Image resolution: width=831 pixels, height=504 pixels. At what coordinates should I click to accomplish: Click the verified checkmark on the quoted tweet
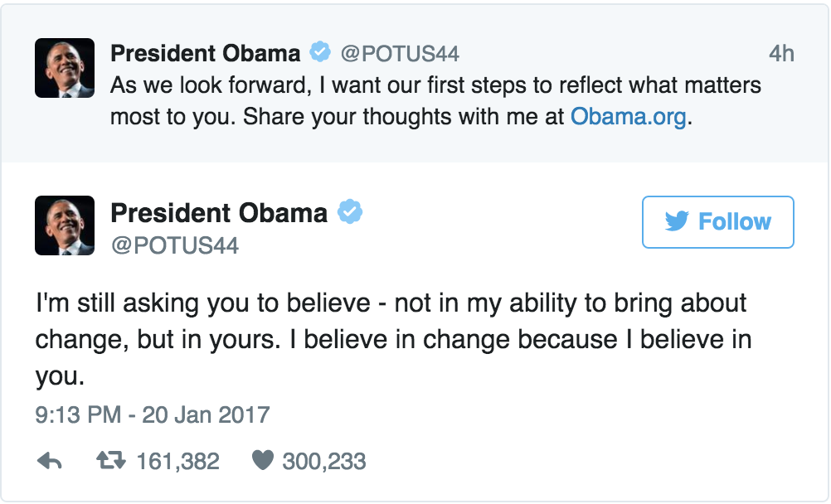318,52
